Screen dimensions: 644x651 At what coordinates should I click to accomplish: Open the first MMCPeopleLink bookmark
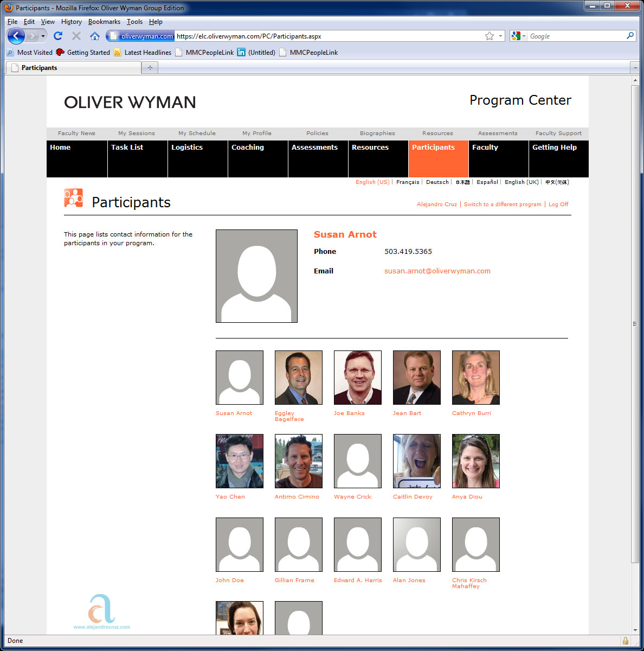(204, 53)
